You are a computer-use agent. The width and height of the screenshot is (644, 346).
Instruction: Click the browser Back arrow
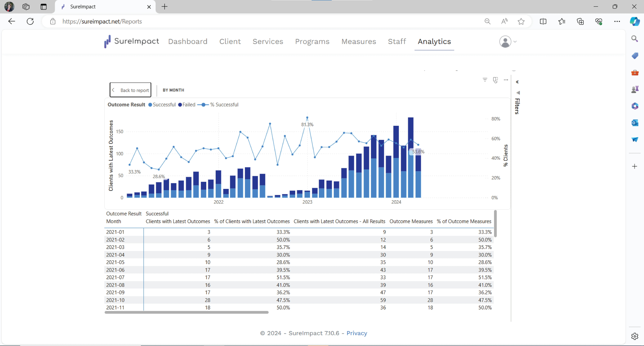pos(12,21)
